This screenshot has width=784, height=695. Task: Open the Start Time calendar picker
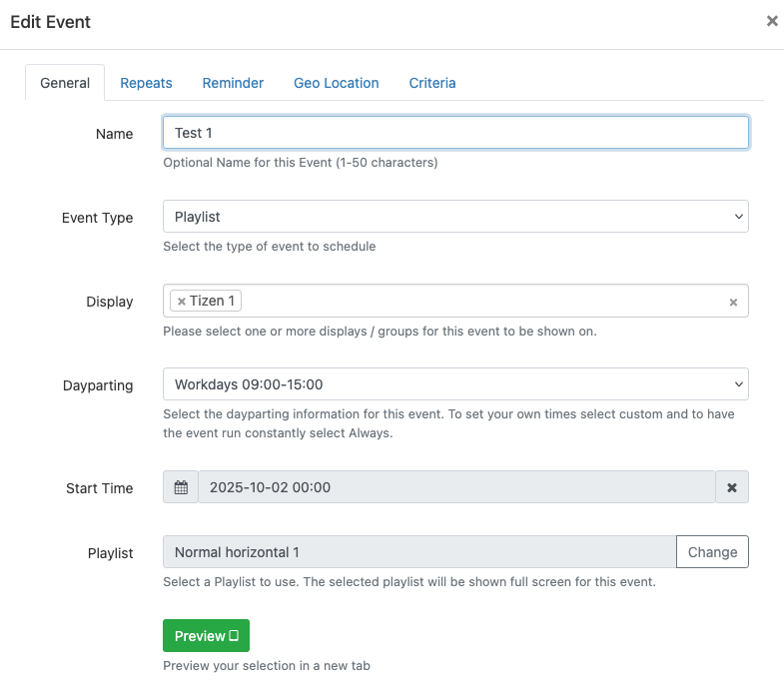[x=181, y=487]
